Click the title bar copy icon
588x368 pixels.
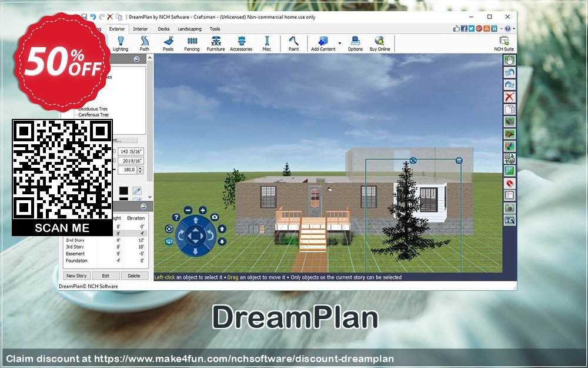pos(119,17)
